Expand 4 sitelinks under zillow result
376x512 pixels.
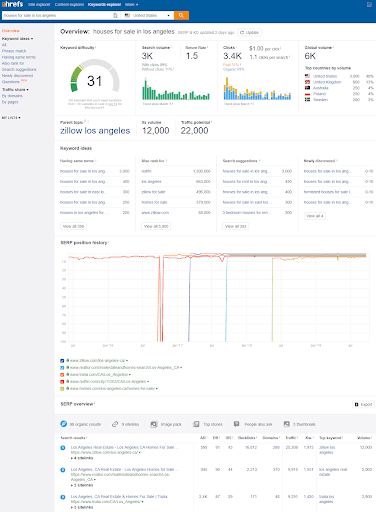pyautogui.click(x=82, y=458)
